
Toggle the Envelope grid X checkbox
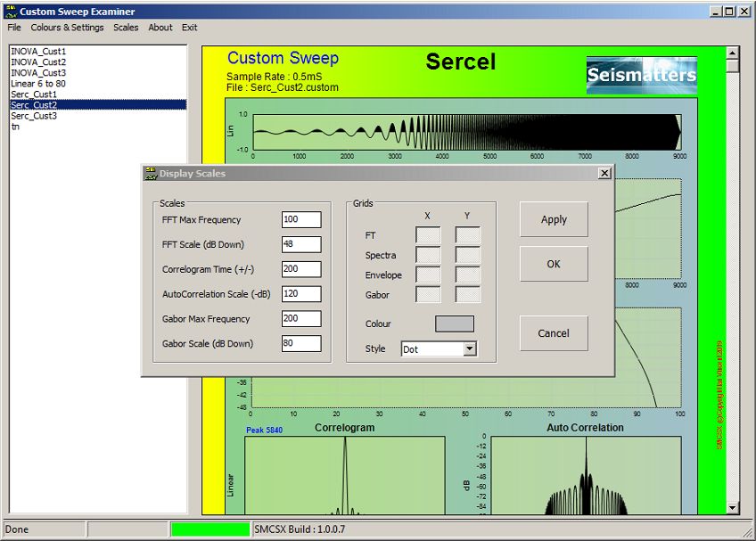click(428, 275)
